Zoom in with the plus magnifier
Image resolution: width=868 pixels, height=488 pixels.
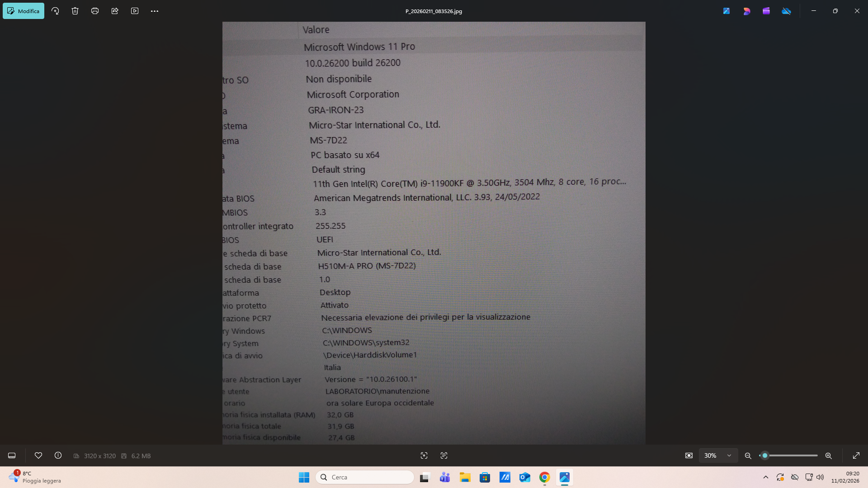pyautogui.click(x=829, y=455)
